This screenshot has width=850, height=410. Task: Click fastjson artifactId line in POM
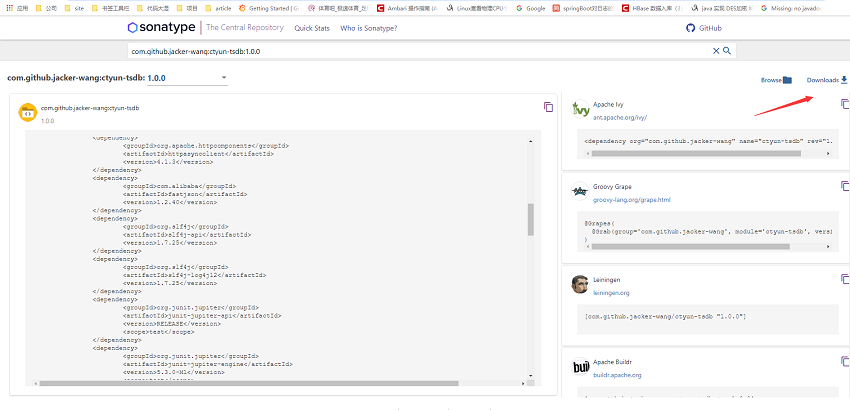[x=185, y=194]
